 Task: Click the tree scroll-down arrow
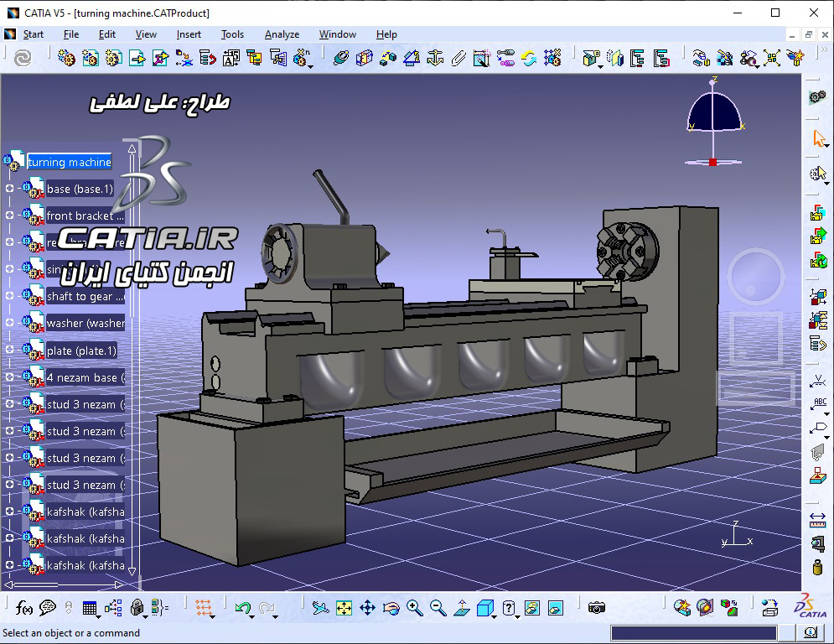132,571
